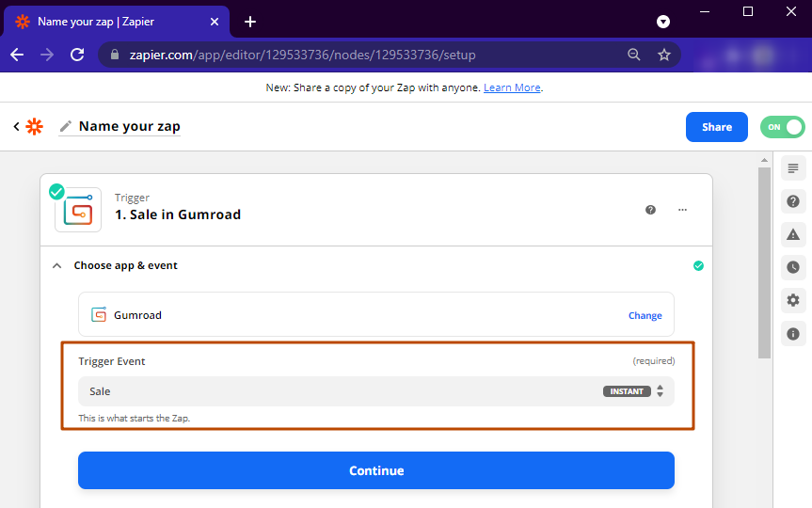Click the pencil icon to rename the zap
This screenshot has height=508, width=812.
pos(65,126)
